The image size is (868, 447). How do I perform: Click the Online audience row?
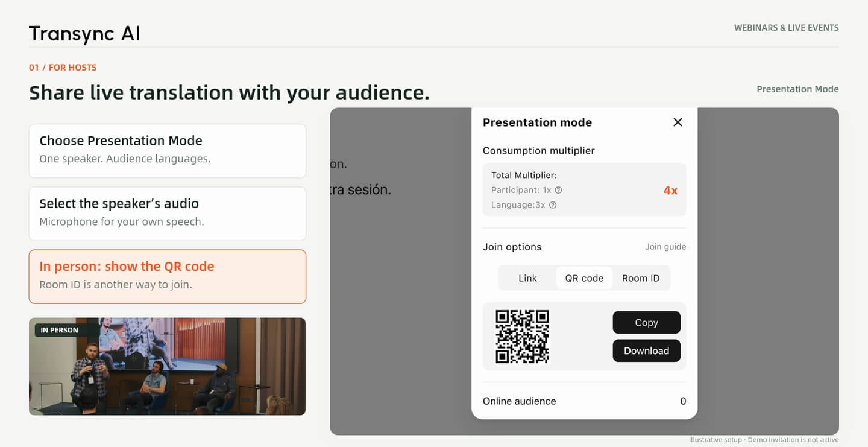coord(584,401)
